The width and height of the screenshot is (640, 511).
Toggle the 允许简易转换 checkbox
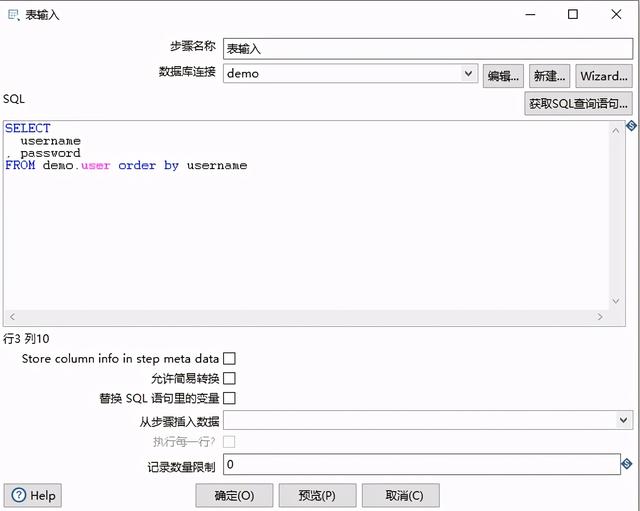(229, 378)
